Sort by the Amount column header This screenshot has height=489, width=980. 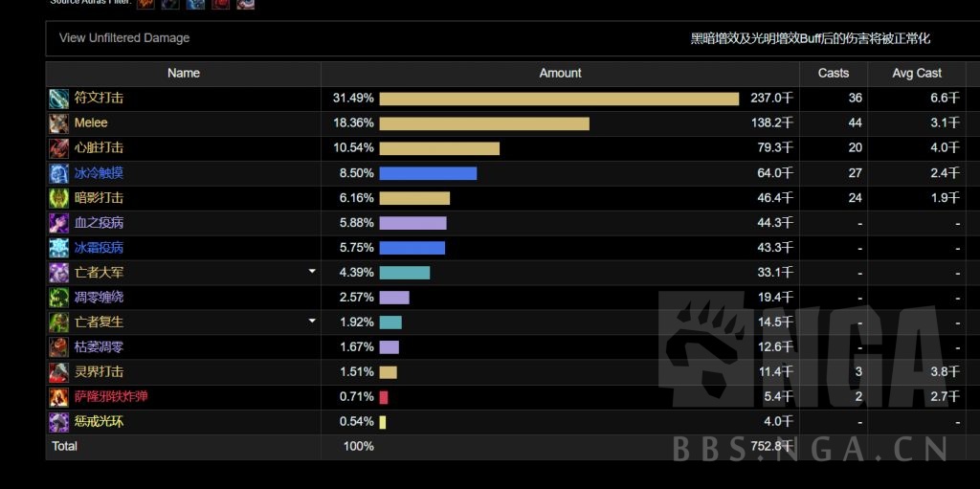click(x=560, y=73)
